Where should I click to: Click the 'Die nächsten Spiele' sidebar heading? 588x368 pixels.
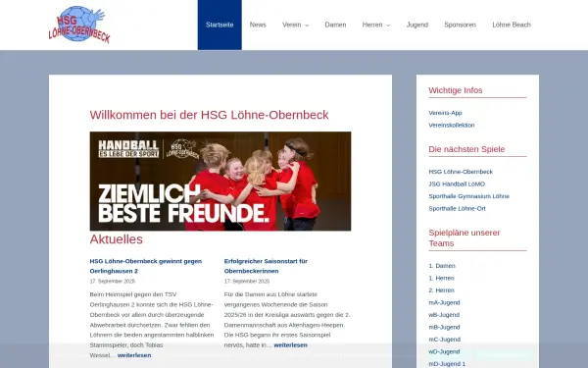pos(466,149)
